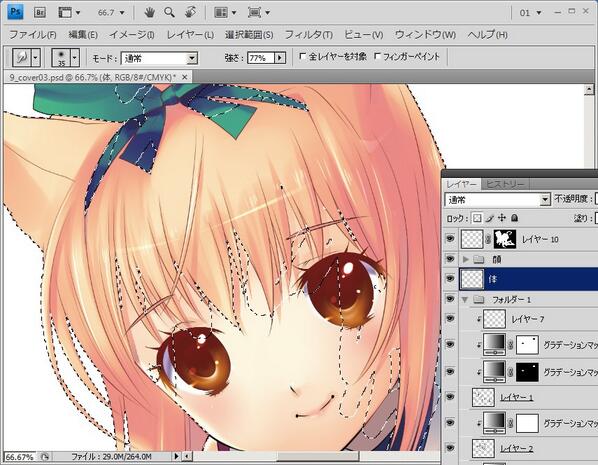598x465 pixels.
Task: Click the 強さ field showing 77%
Action: (x=260, y=58)
